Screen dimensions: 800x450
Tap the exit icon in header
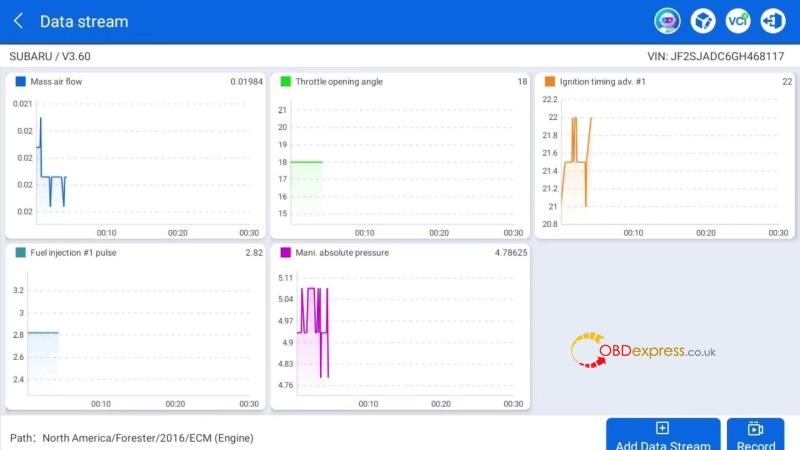773,21
